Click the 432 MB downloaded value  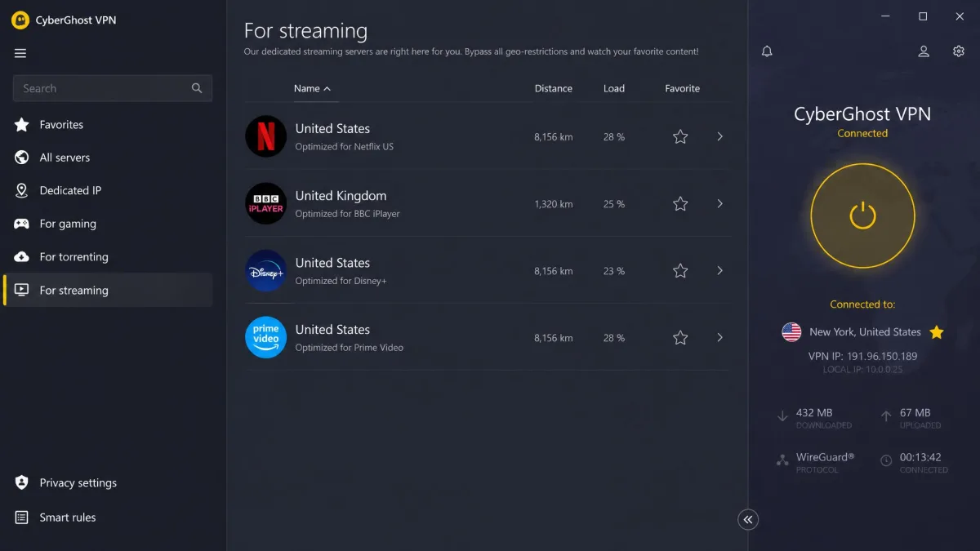tap(814, 413)
